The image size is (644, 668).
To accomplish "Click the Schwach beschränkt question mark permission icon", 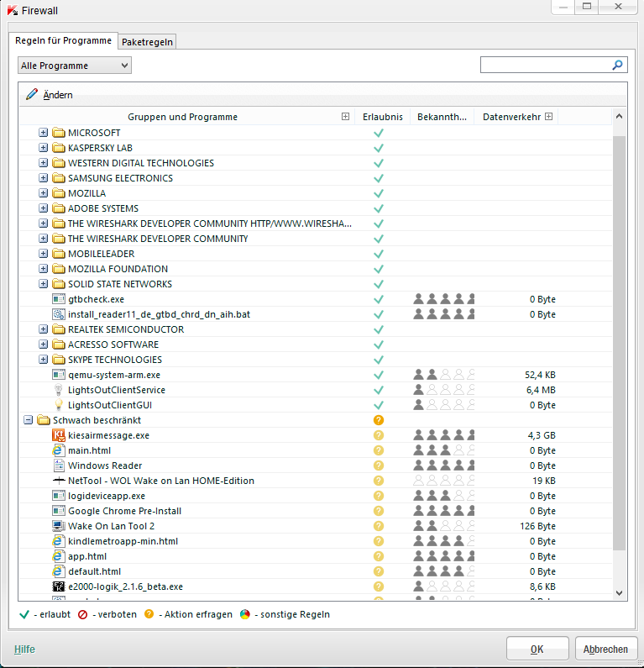I will [379, 420].
